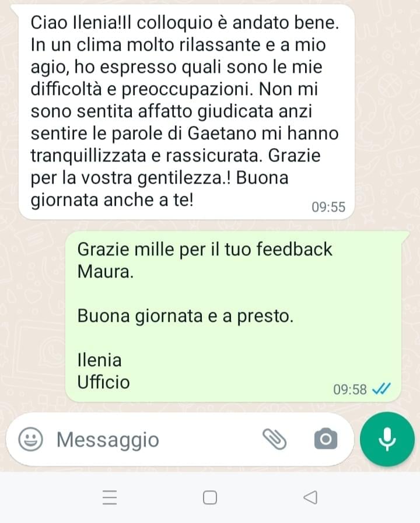Screen dimensions: 420x523
Task: Tap the text 'Grazie mille per il tuo feedback'
Action: pos(205,249)
